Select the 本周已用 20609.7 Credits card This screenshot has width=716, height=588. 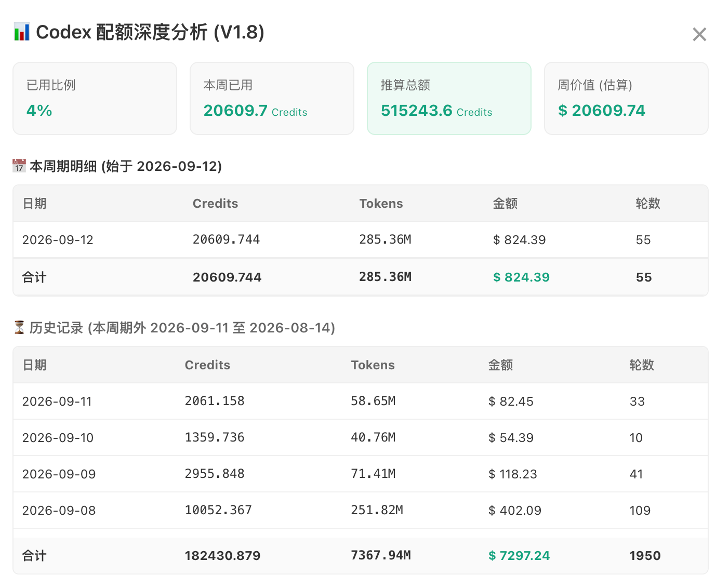tap(272, 98)
